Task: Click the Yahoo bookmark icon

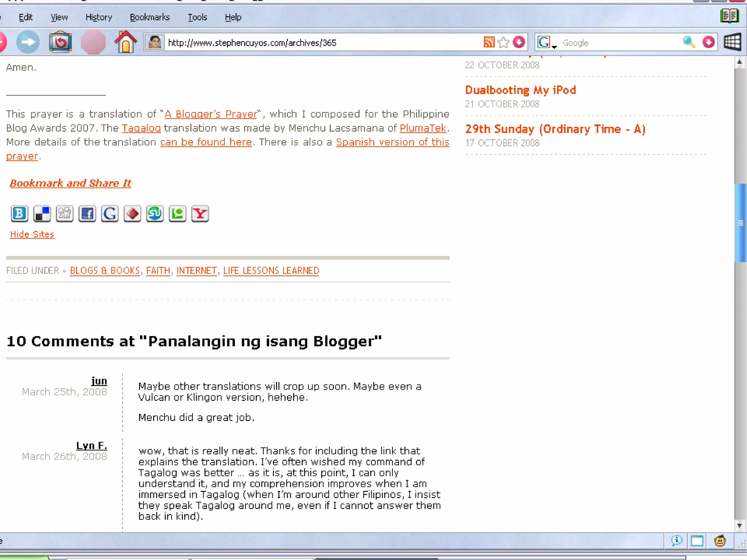Action: pos(200,214)
